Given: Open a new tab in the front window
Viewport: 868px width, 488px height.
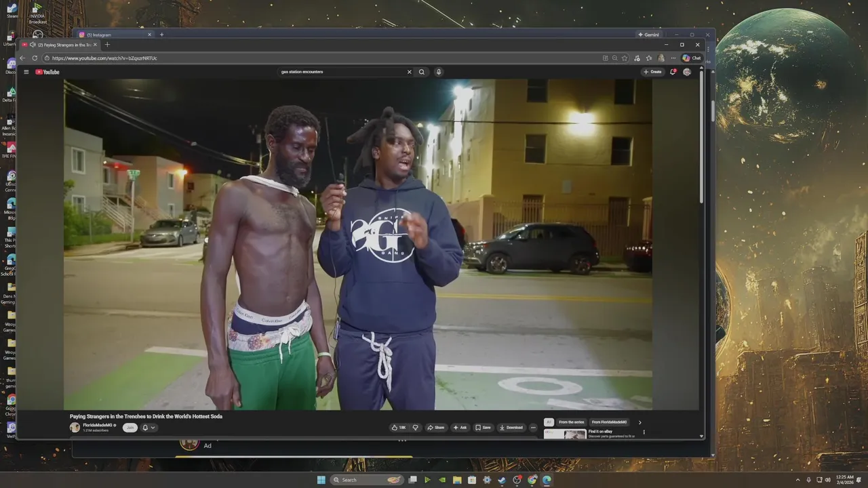Looking at the screenshot, I should pyautogui.click(x=106, y=45).
